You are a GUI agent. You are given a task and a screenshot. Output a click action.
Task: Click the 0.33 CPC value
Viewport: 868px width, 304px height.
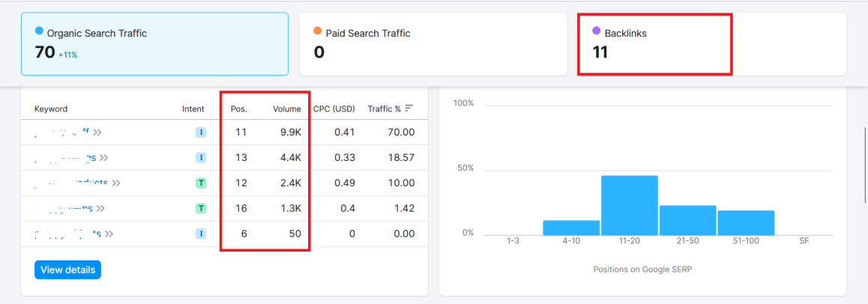coord(345,157)
